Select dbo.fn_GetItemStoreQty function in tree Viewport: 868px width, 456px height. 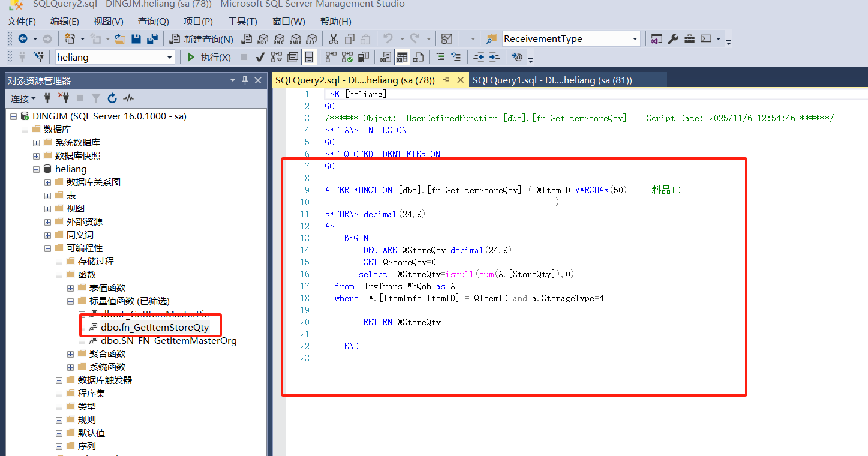[x=155, y=327]
